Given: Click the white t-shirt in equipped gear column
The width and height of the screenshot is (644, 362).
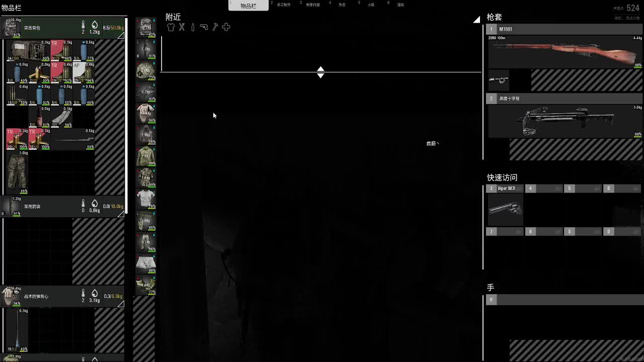Looking at the screenshot, I should 146,200.
